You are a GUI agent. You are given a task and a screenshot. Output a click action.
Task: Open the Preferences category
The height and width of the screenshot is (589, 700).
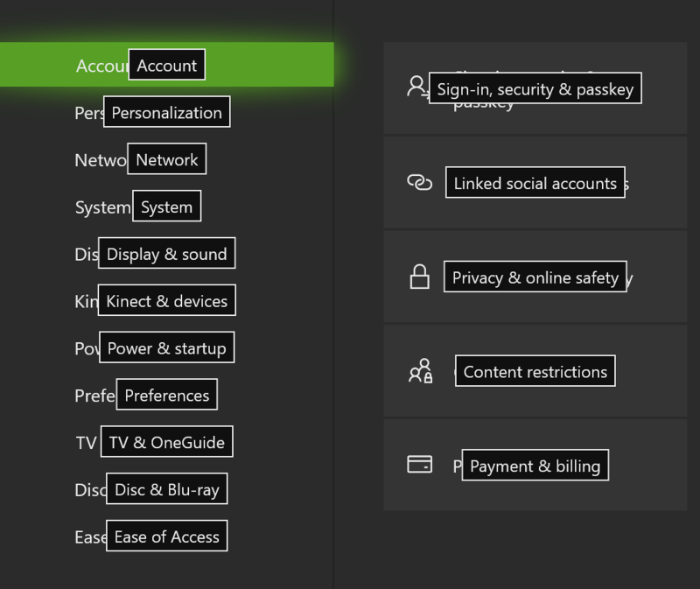166,395
